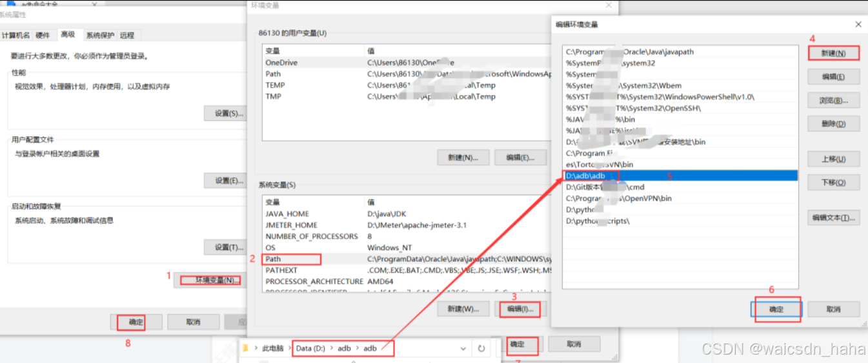Select the NUMBER_OF_PROCESSORS system variable
The height and width of the screenshot is (363, 868).
(x=408, y=236)
